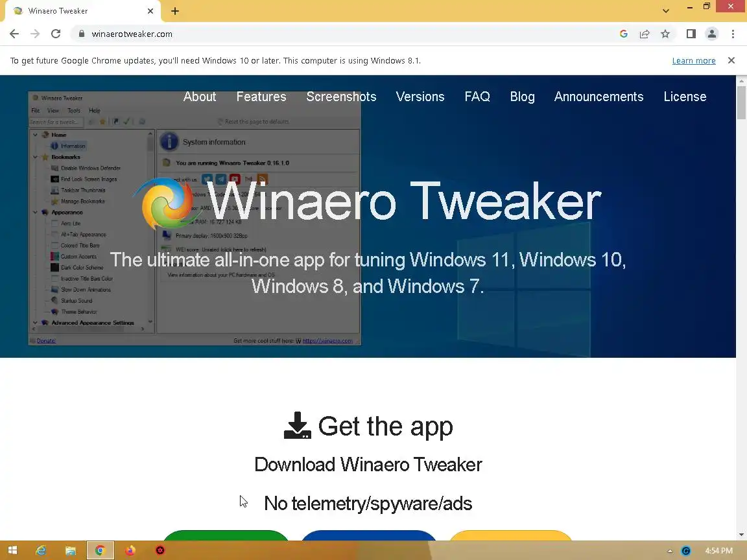The image size is (747, 560).
Task: Open Announcements in navigation
Action: pos(599,97)
